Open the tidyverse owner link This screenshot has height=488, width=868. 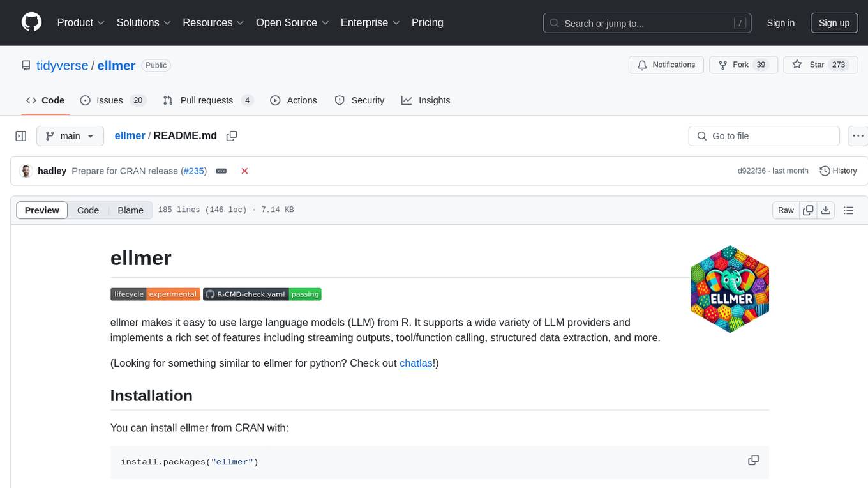click(x=63, y=65)
